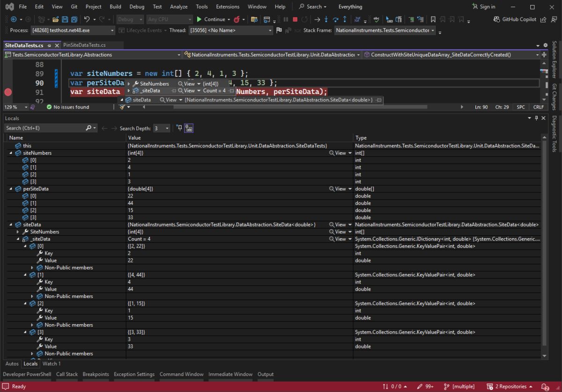562x392 pixels.
Task: Open the Thread dropdown [35056]
Action: tap(230, 30)
